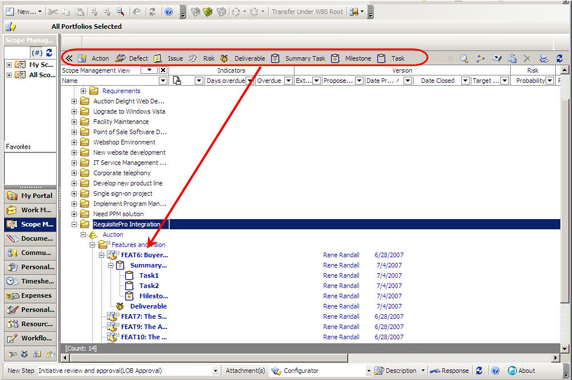Open Workflo... sidebar module
Screen dimensions: 572x380
30,338
